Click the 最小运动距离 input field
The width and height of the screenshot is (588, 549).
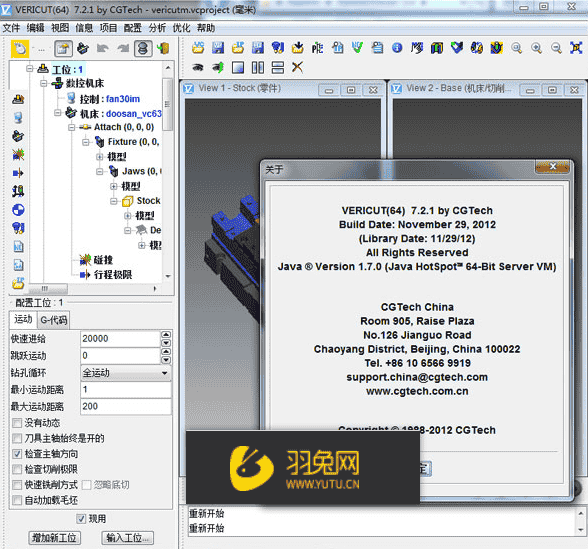(126, 390)
